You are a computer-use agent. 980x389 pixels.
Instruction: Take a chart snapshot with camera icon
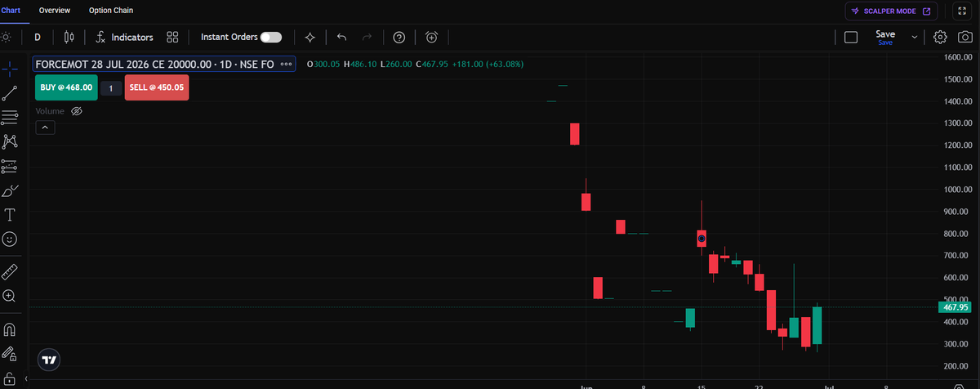click(x=964, y=37)
